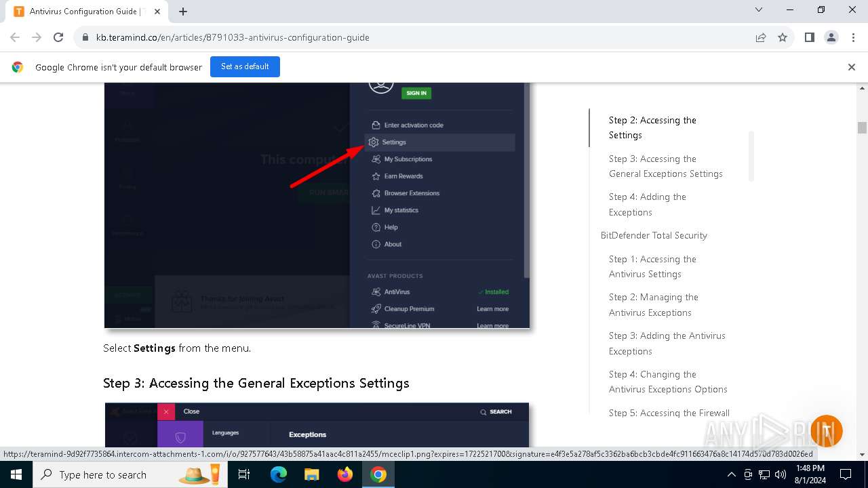
Task: Open the Avast settings menu screenshot image
Action: pyautogui.click(x=317, y=205)
